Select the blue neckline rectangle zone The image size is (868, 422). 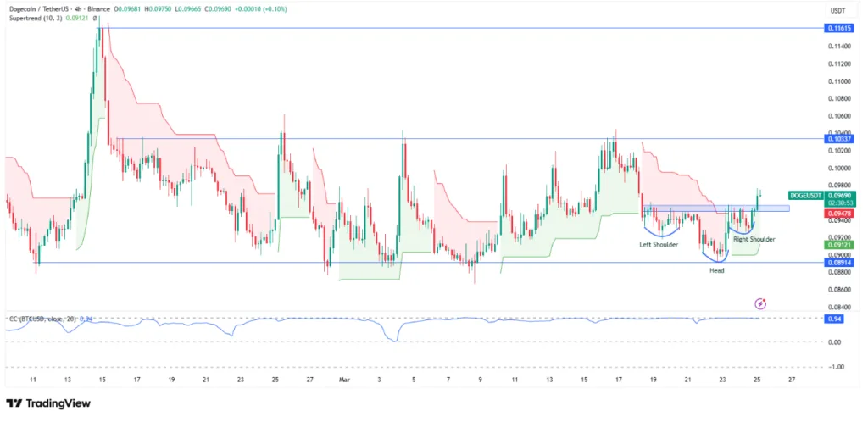[x=715, y=208]
